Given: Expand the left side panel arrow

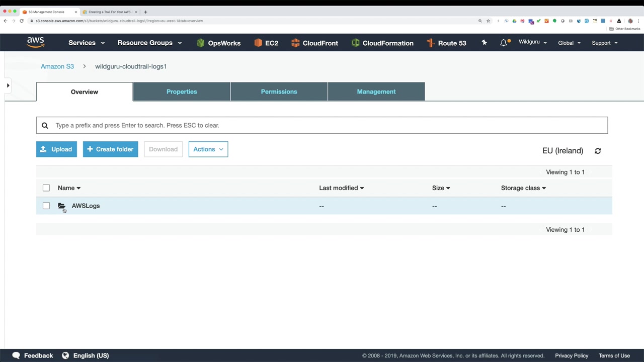Looking at the screenshot, I should point(8,85).
